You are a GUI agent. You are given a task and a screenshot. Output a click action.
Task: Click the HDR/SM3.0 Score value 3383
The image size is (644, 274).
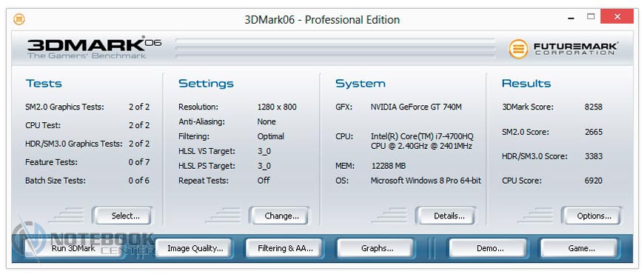594,156
